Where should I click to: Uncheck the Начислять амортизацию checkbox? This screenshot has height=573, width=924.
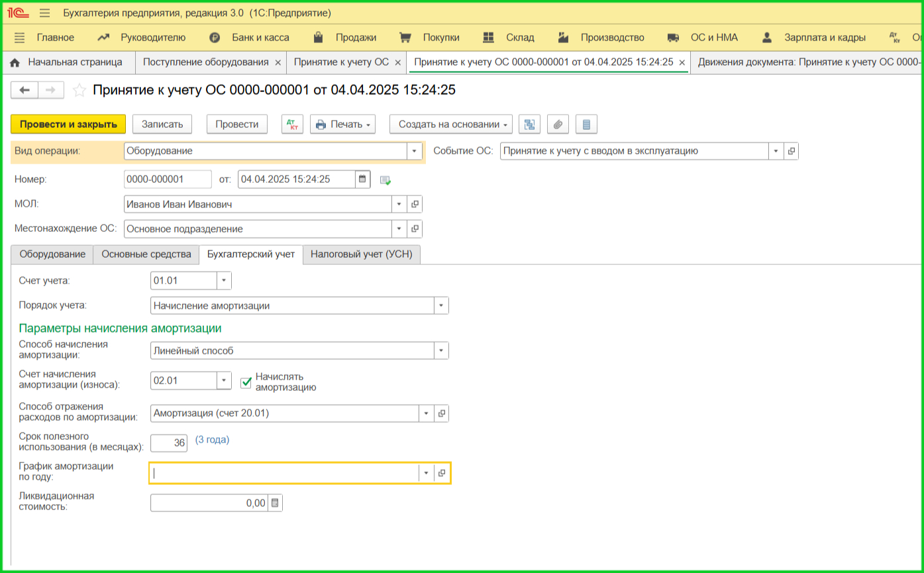(246, 382)
